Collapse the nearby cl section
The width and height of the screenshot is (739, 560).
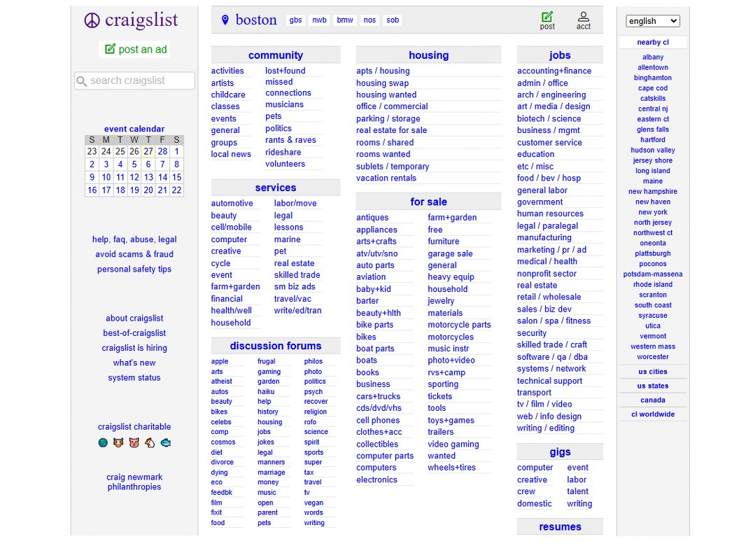click(652, 42)
